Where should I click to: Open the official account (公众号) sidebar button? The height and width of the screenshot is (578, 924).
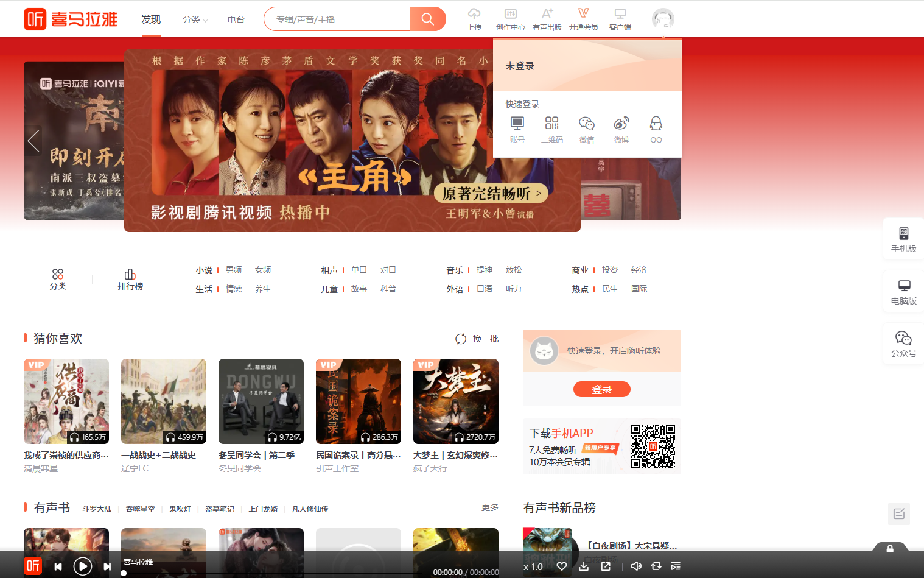point(904,344)
